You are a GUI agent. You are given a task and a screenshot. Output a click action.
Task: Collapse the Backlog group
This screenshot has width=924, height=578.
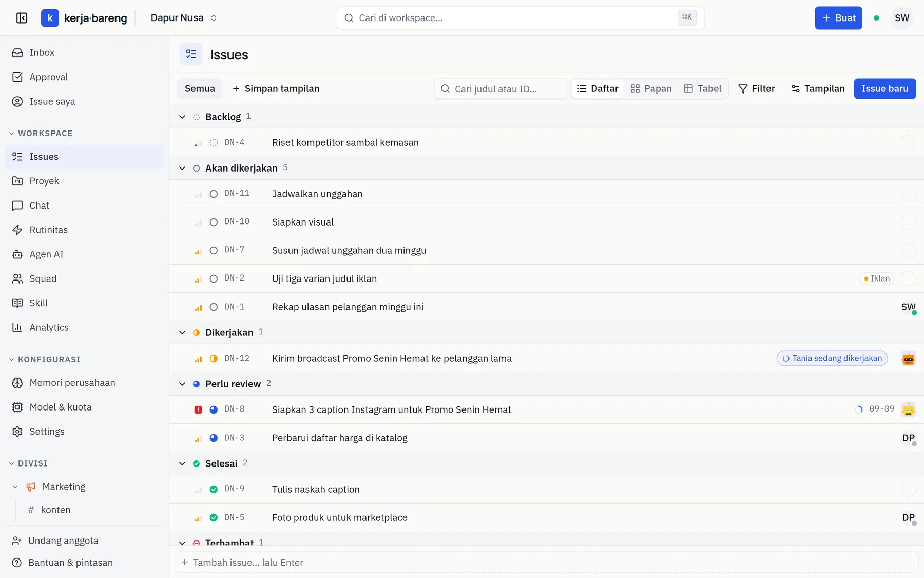[x=182, y=117]
